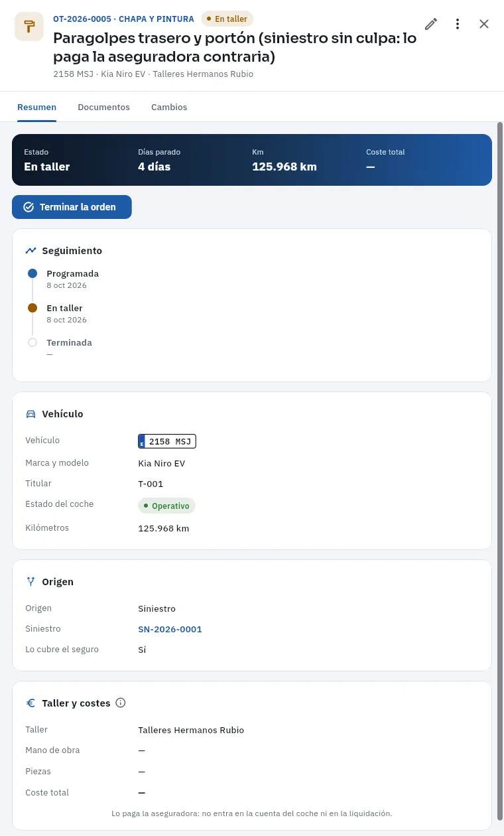The height and width of the screenshot is (836, 504).
Task: Click the car icon beside Vehículo
Action: [x=31, y=414]
